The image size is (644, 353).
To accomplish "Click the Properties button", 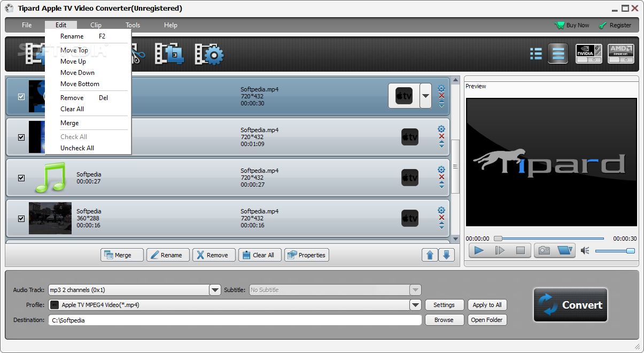I will pyautogui.click(x=307, y=255).
